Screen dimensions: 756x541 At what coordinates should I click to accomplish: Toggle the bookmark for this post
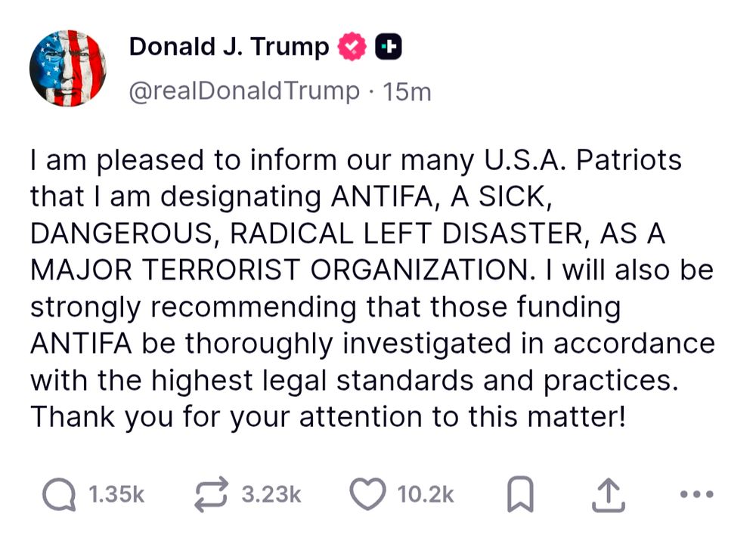point(519,494)
